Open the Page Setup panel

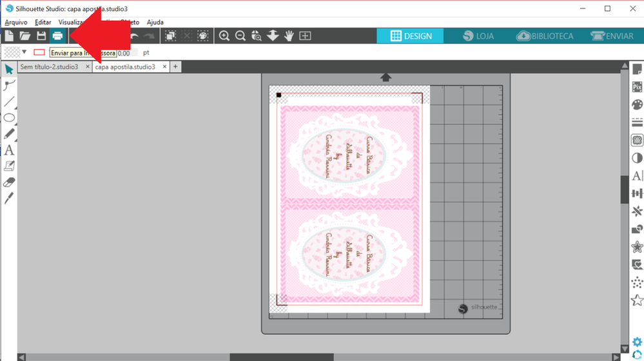(x=637, y=69)
